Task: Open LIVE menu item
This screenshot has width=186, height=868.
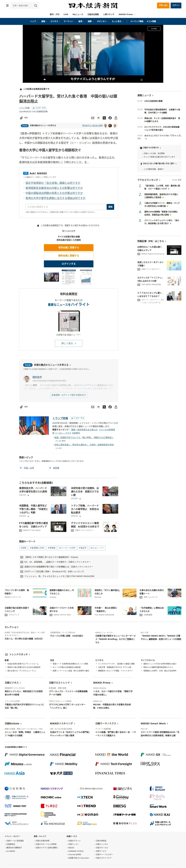Action: point(66,14)
